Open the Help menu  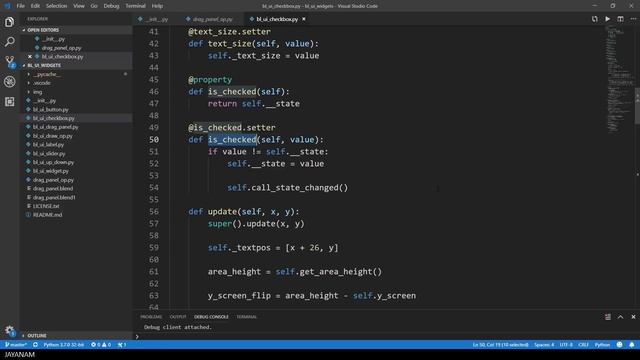click(157, 6)
